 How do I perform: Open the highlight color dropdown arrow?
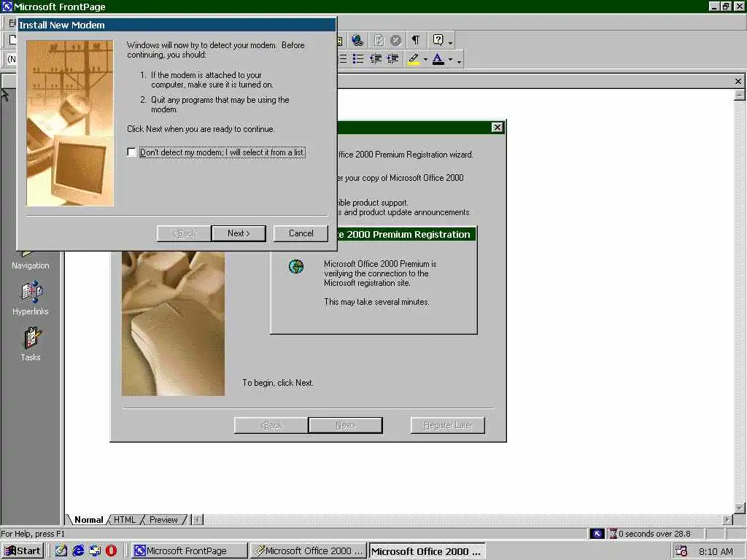coord(425,60)
